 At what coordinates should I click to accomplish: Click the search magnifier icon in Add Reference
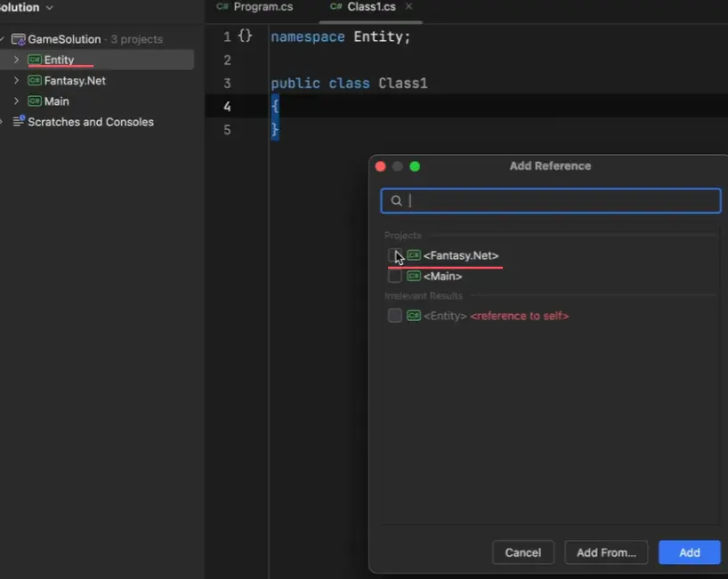(x=396, y=200)
